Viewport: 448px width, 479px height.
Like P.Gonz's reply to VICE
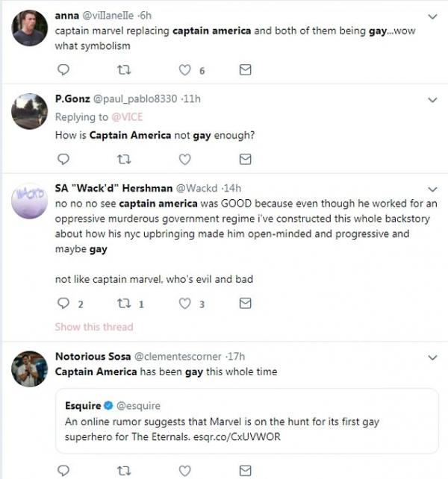[x=184, y=160]
